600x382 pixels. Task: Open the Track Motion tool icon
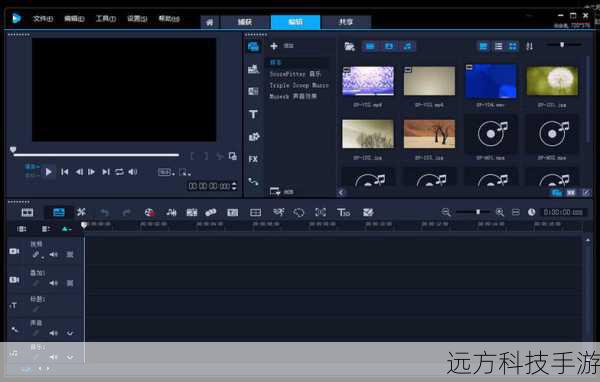(210, 212)
